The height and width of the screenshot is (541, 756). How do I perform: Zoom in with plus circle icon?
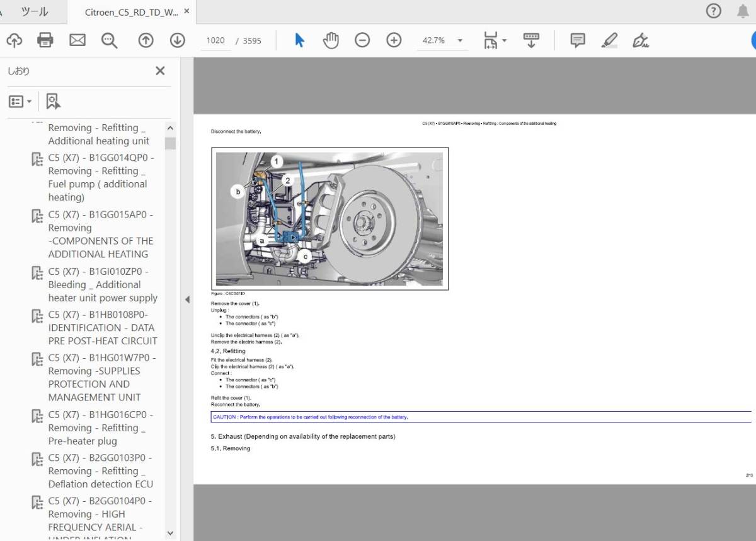pyautogui.click(x=394, y=40)
